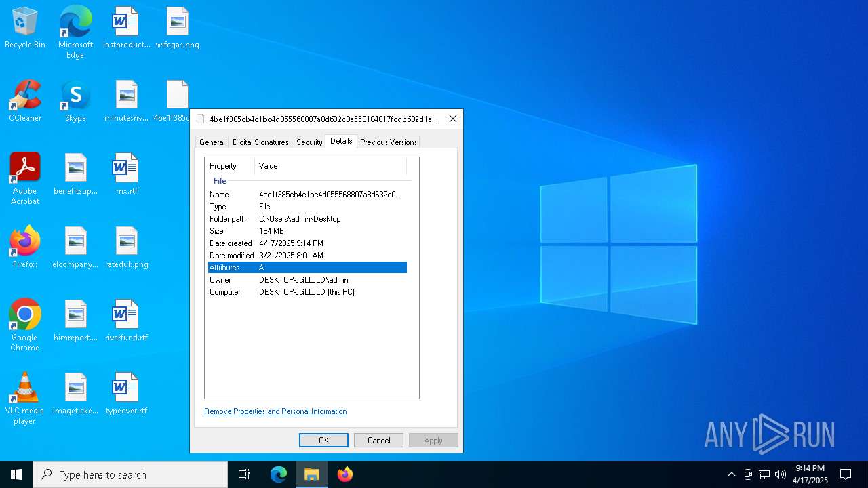Select the Owner property row
This screenshot has width=868, height=488.
point(307,280)
